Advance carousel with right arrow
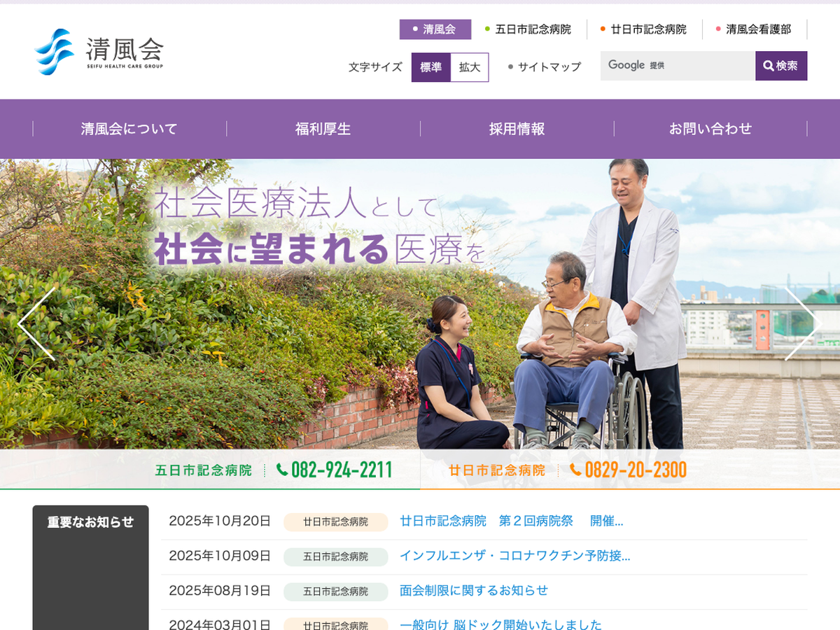 [x=802, y=323]
